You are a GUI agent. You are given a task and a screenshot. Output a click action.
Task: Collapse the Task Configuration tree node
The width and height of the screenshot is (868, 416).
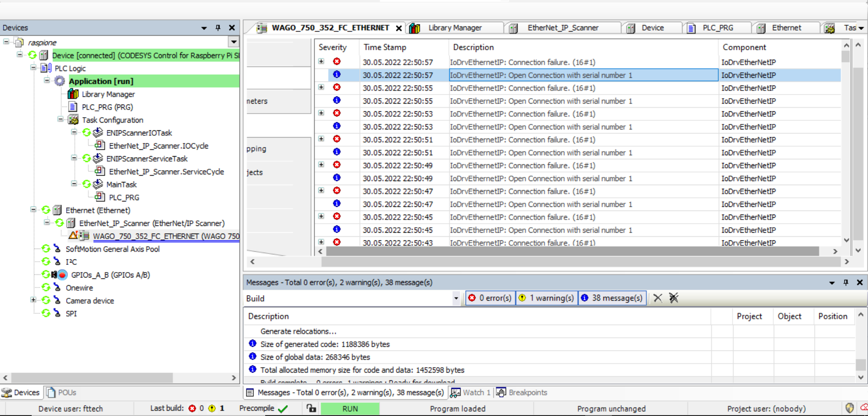coord(60,120)
